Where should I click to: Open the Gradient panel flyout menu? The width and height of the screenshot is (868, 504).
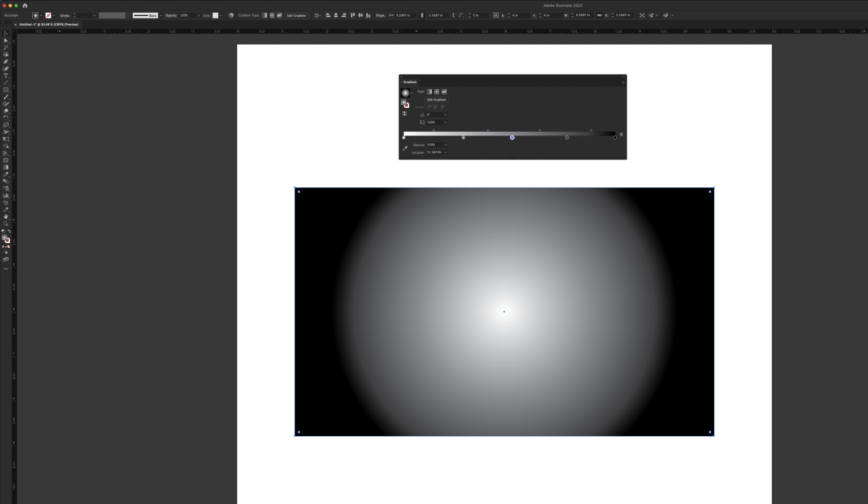pos(623,82)
